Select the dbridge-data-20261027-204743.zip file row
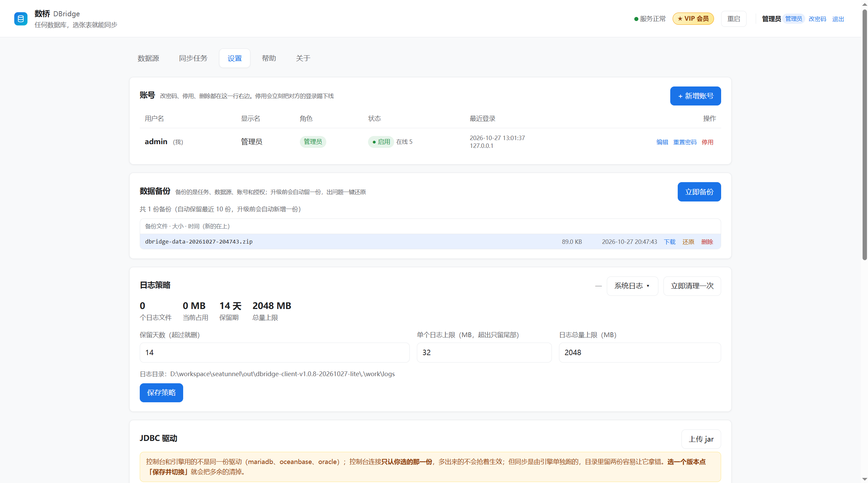This screenshot has height=483, width=868. tap(430, 241)
